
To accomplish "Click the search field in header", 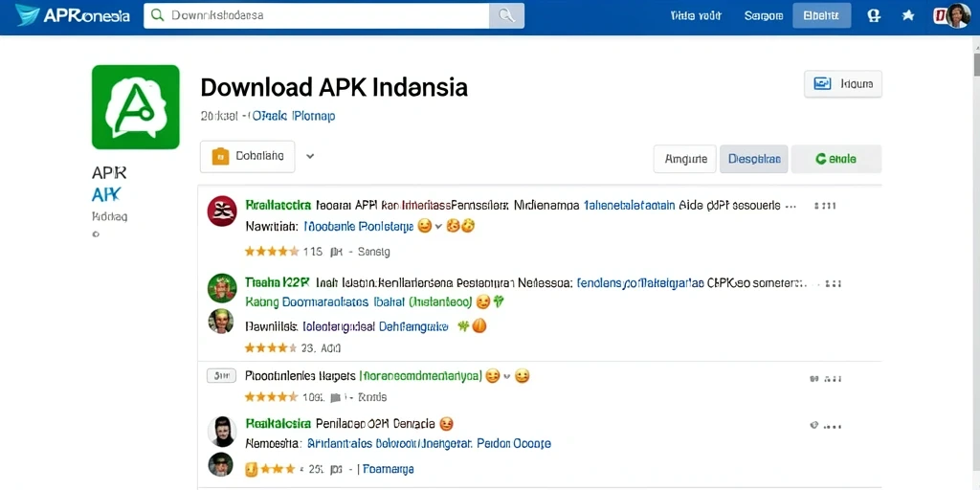I will 316,15.
